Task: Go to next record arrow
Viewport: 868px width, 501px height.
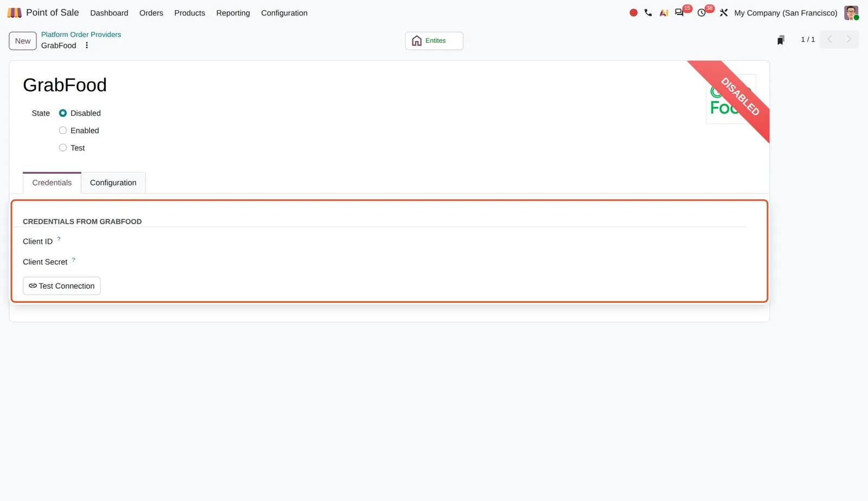Action: click(849, 39)
